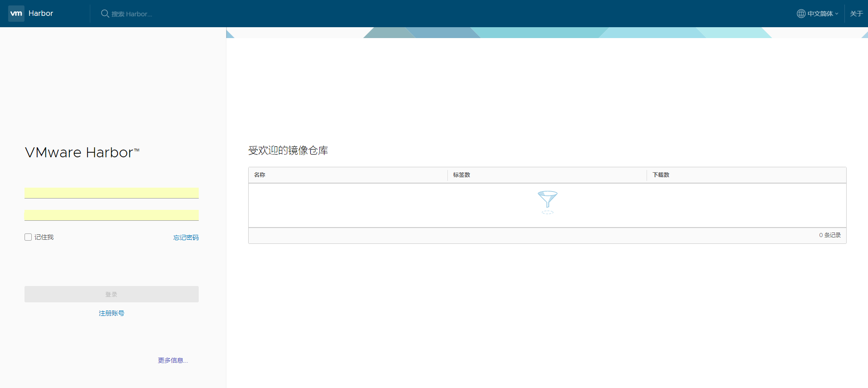The image size is (868, 388).
Task: Click the 0 条记录 footer text
Action: point(830,235)
